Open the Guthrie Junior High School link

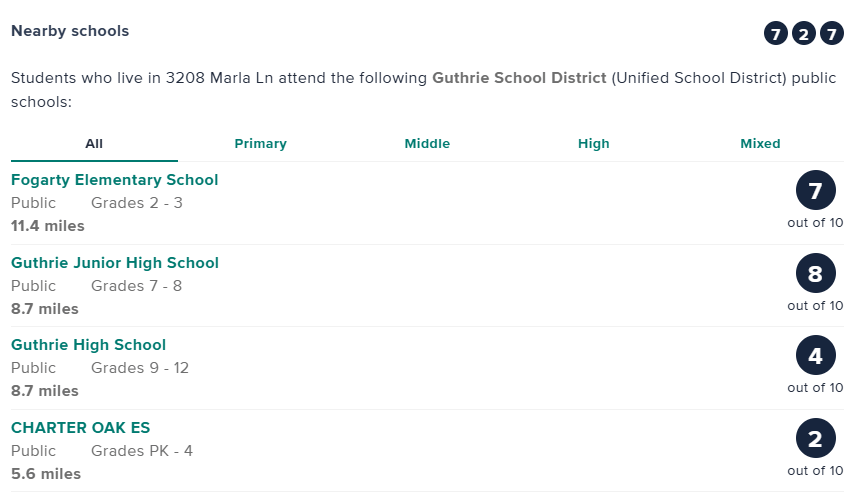pos(115,263)
